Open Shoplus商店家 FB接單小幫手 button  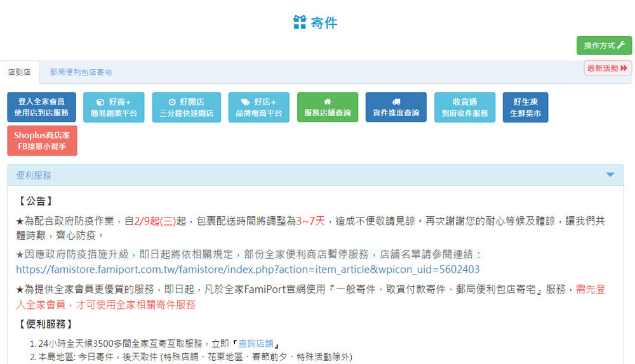[42, 141]
